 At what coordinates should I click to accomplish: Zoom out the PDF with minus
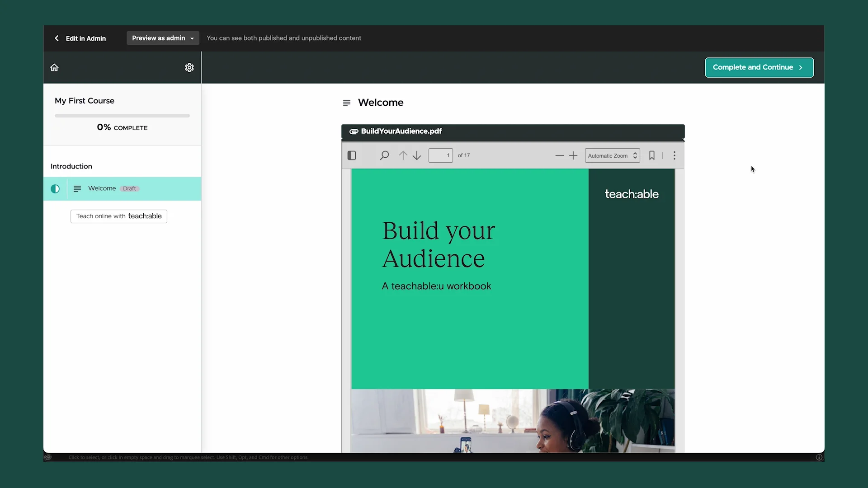point(559,155)
